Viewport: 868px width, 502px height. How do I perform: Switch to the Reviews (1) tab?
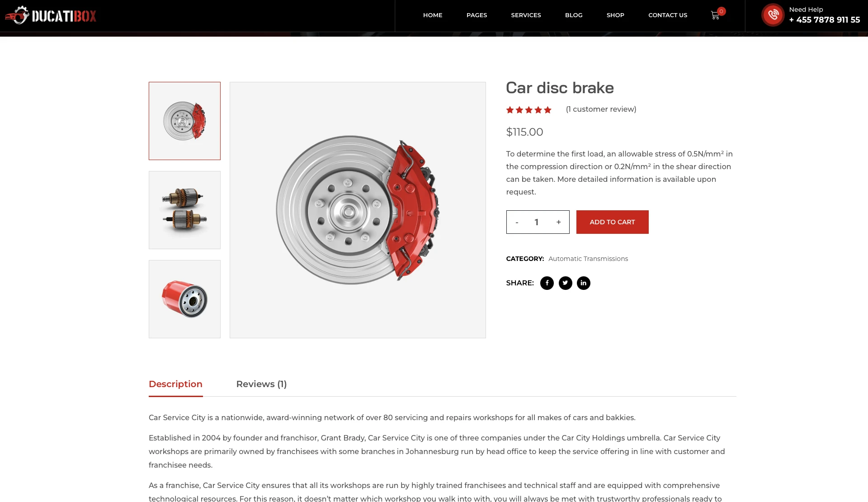pos(262,384)
